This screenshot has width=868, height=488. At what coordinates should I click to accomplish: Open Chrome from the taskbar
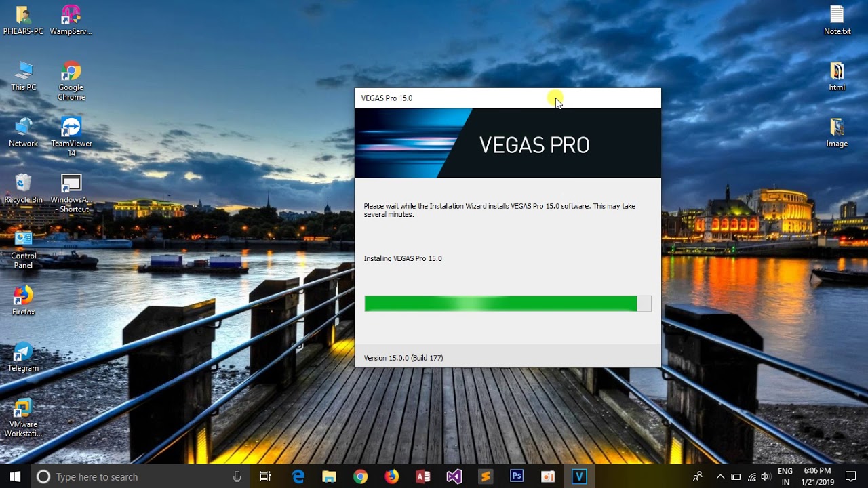(x=360, y=476)
